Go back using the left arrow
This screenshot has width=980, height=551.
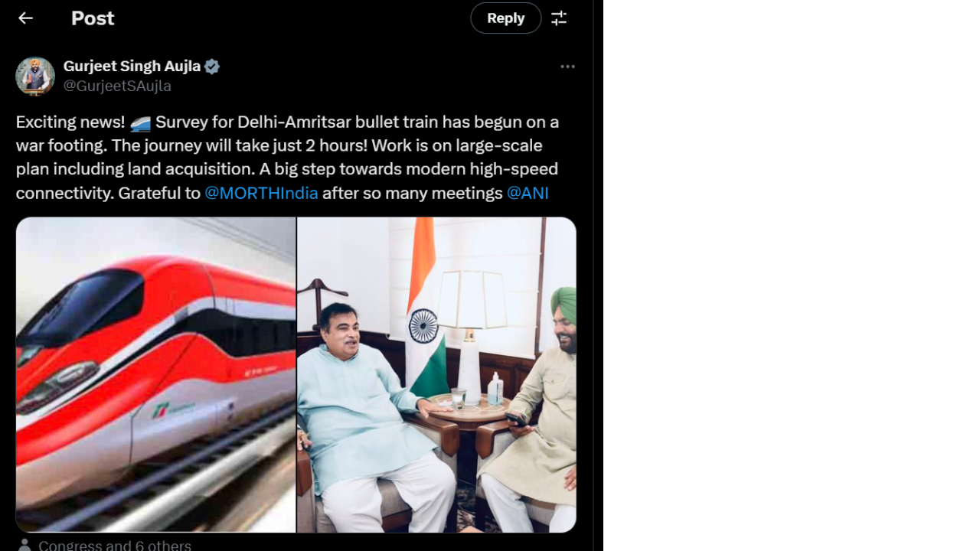(25, 18)
